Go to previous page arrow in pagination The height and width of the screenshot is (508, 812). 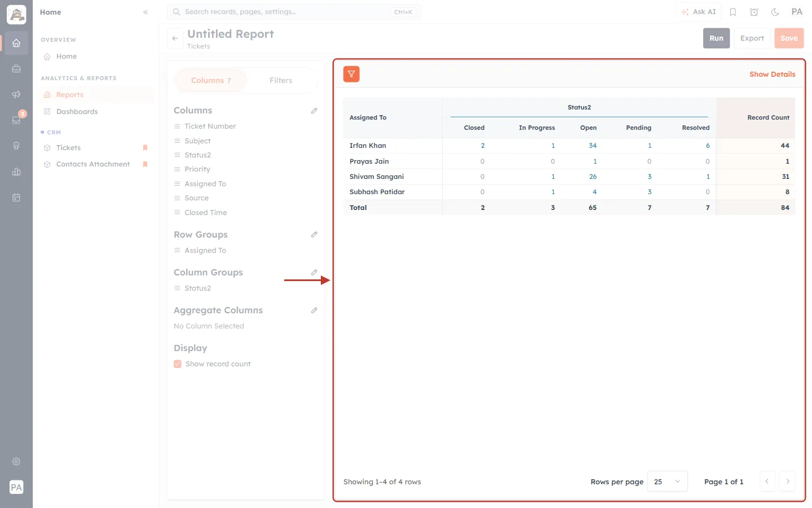click(767, 481)
